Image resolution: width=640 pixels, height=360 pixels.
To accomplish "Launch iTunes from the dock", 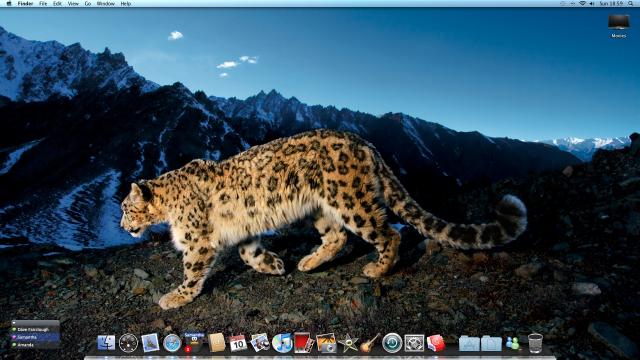I will (x=282, y=343).
